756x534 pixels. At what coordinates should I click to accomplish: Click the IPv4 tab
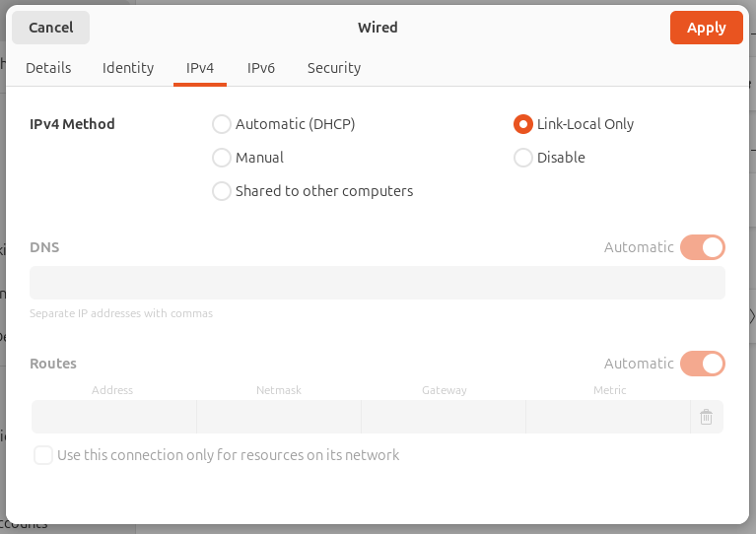pos(200,68)
